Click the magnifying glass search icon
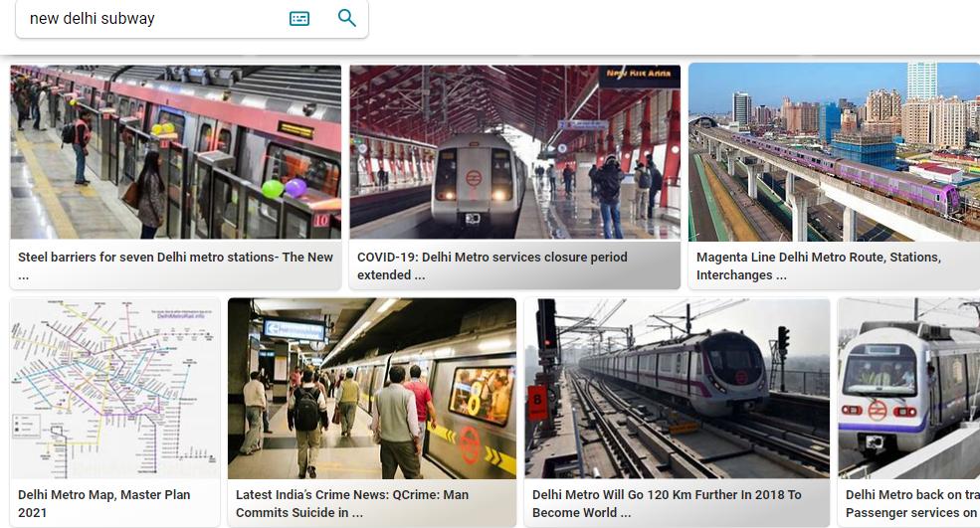Screen dimensions: 980x528 [347, 18]
